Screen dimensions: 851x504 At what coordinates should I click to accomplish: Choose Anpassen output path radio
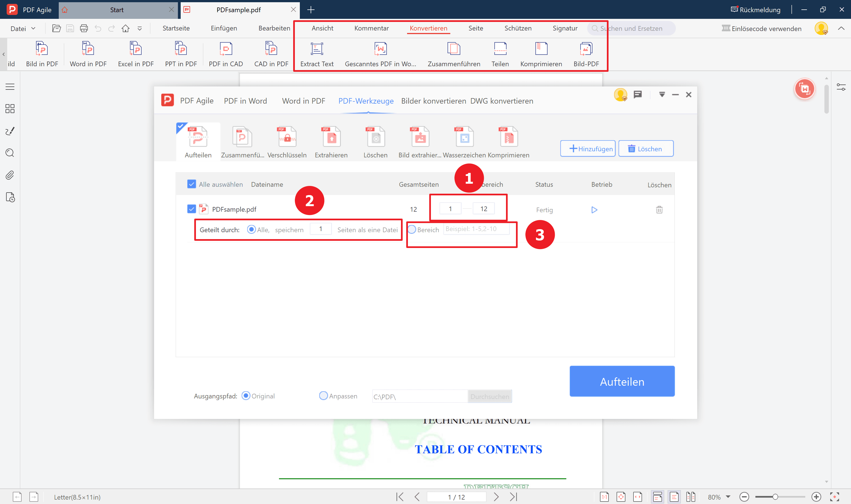[x=323, y=396]
